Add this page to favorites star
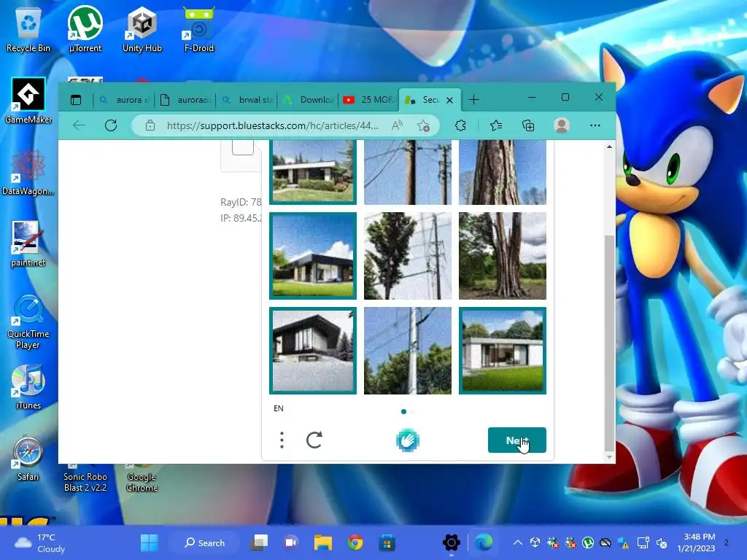Image resolution: width=747 pixels, height=560 pixels. [423, 125]
